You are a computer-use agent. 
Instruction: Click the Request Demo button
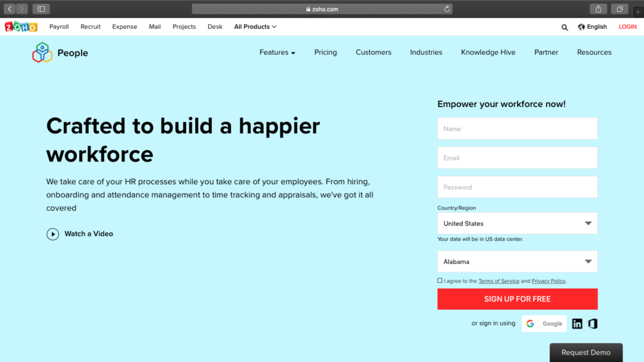pos(586,353)
